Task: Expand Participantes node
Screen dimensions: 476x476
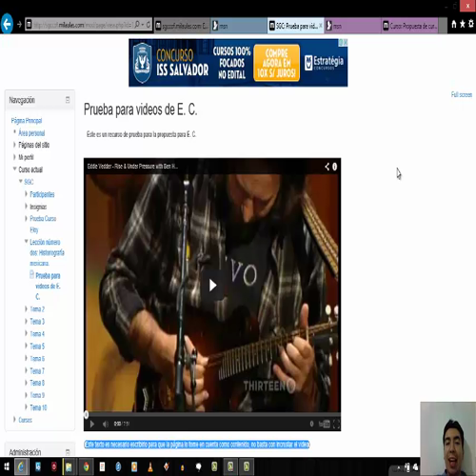Action: 27,194
